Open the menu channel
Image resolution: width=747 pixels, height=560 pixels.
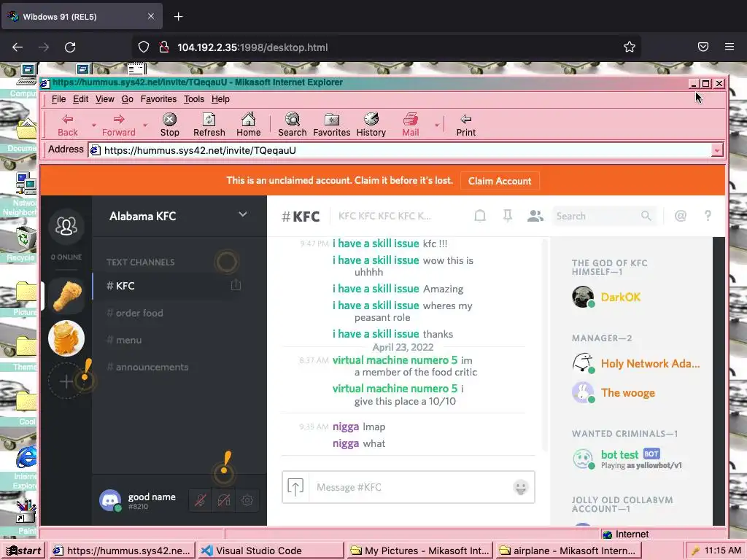pos(124,340)
